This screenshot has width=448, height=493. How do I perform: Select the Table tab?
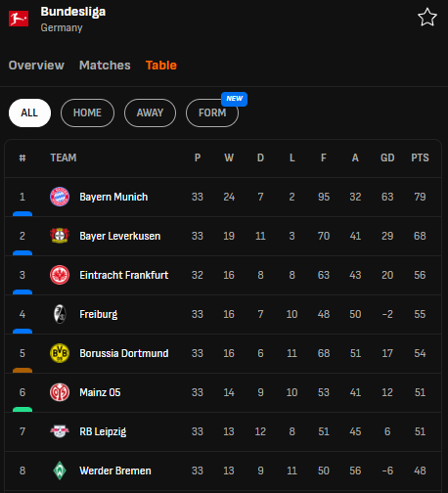click(x=161, y=66)
